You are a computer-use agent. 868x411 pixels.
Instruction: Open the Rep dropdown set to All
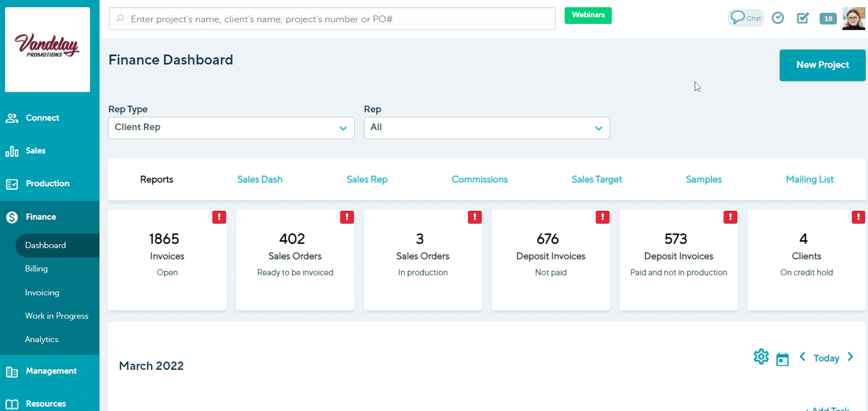[x=487, y=127]
